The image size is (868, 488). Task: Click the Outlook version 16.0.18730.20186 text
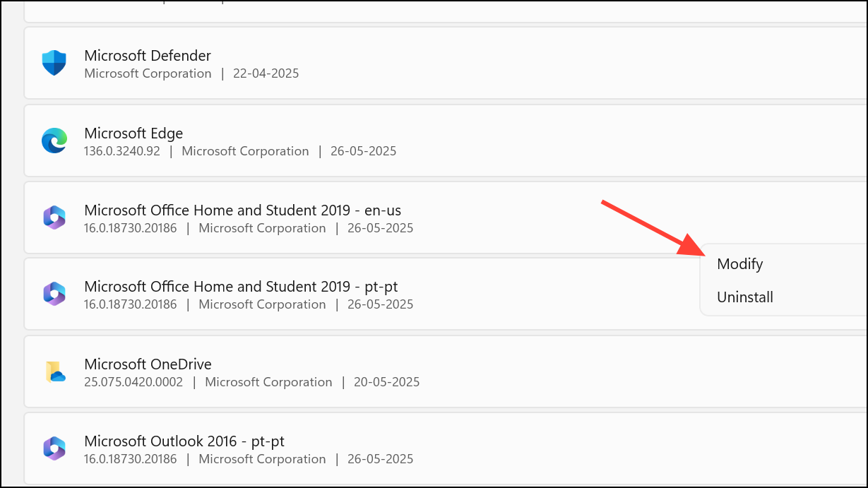[131, 459]
